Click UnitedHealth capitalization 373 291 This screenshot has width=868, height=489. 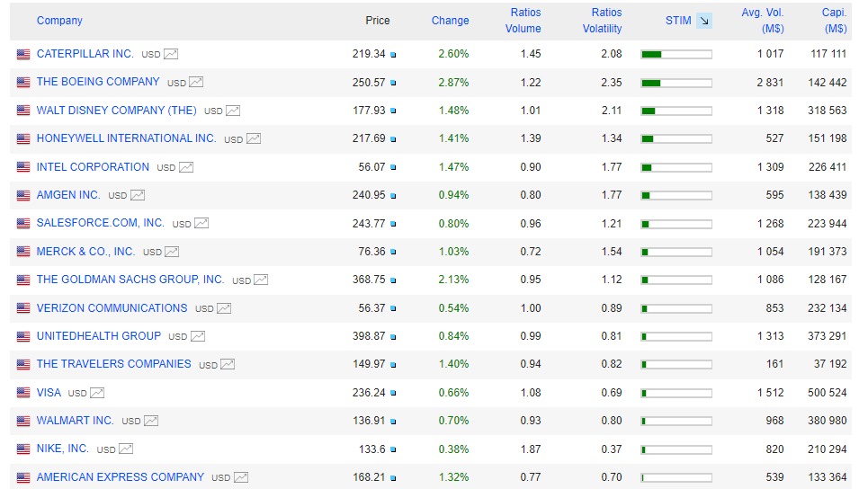tap(827, 336)
